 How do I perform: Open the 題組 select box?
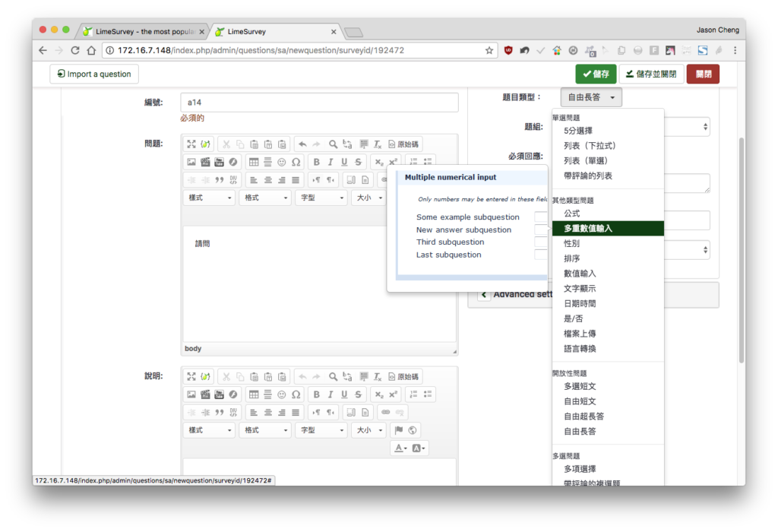coord(687,127)
